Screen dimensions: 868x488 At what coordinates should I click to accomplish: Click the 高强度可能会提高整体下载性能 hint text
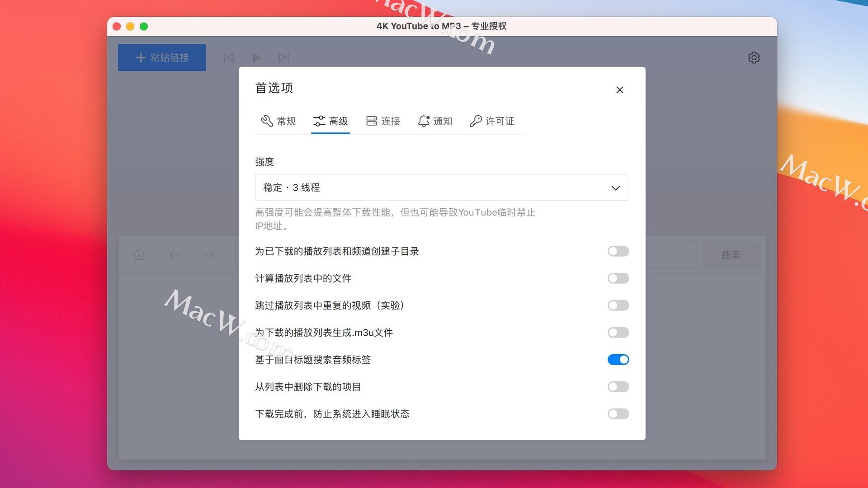(395, 219)
